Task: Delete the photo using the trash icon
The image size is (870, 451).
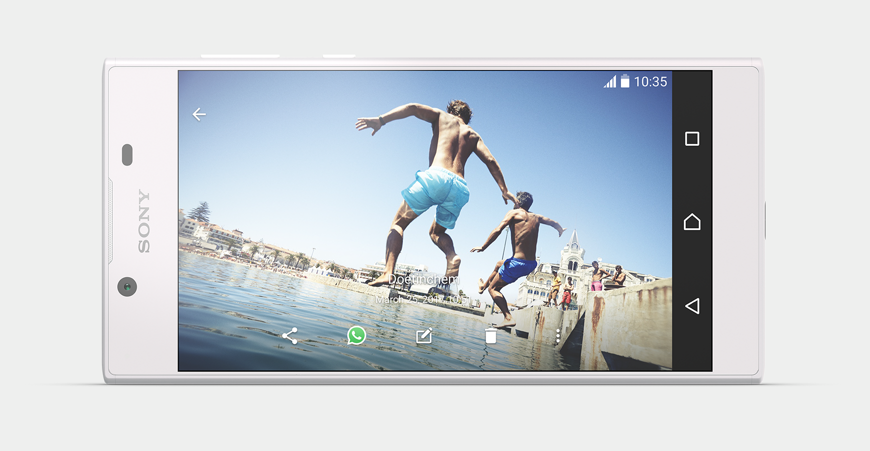Action: [491, 337]
